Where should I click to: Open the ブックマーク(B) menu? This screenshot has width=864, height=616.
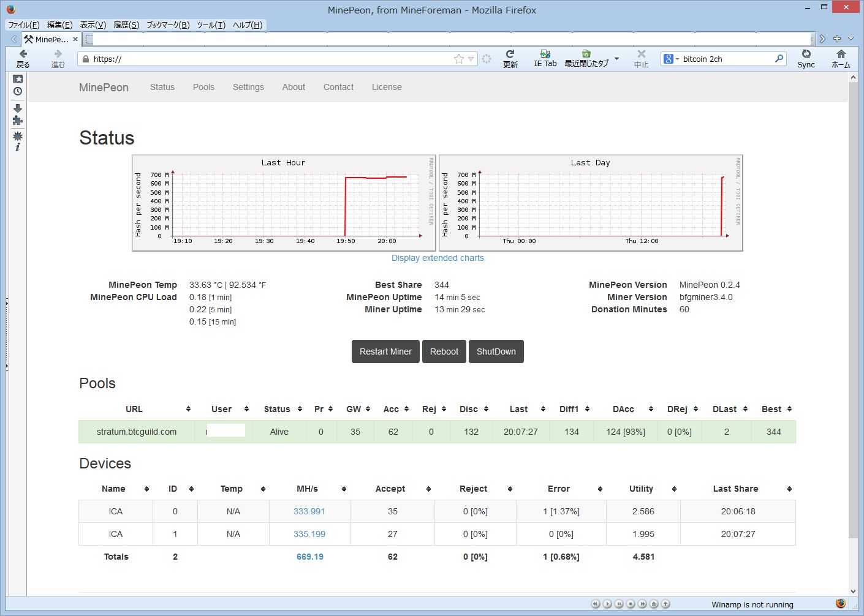(x=168, y=25)
